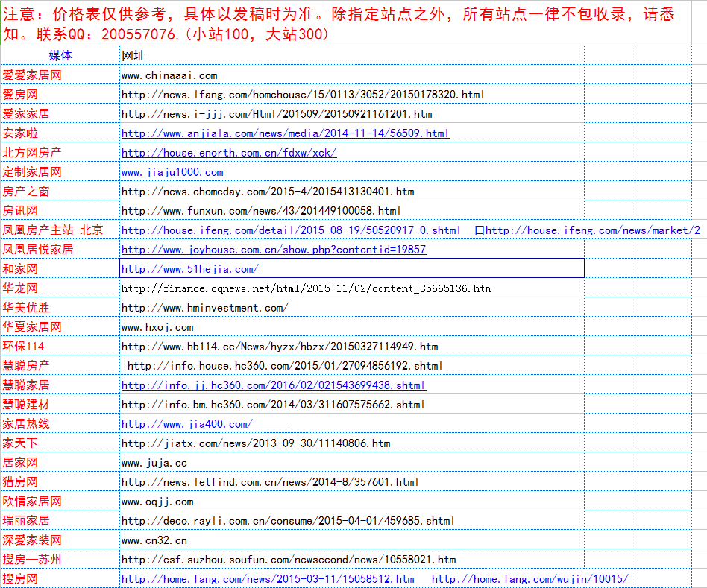Select the 家居热线 media cell
Viewport: 707px width, 588px height.
(x=60, y=423)
